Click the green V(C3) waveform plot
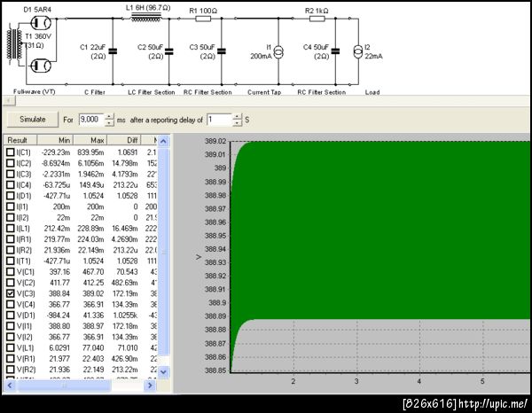Viewport: 532px width, 413px height. pos(380,230)
